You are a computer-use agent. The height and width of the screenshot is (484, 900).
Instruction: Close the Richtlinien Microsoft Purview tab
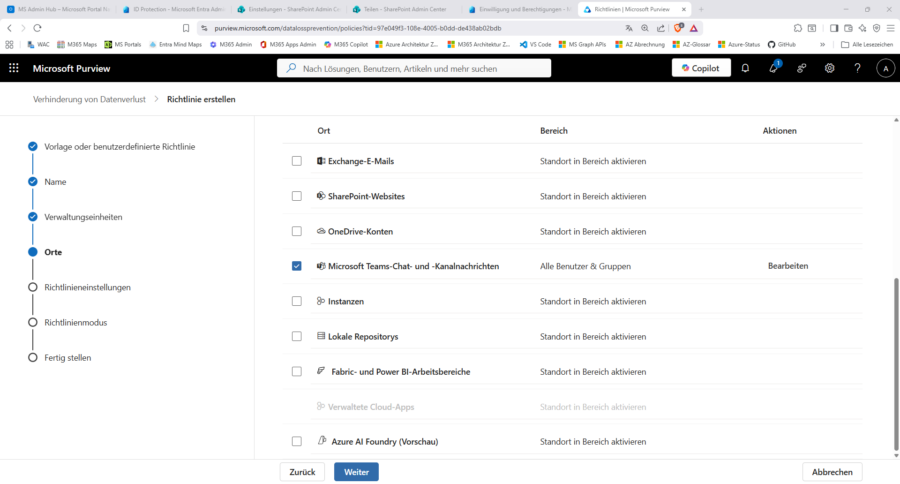click(684, 9)
